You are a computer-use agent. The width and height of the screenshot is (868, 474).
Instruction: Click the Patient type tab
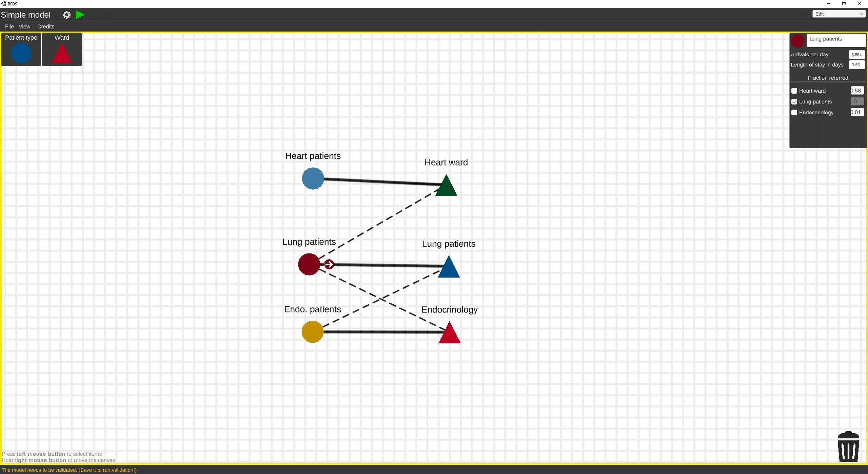[20, 37]
